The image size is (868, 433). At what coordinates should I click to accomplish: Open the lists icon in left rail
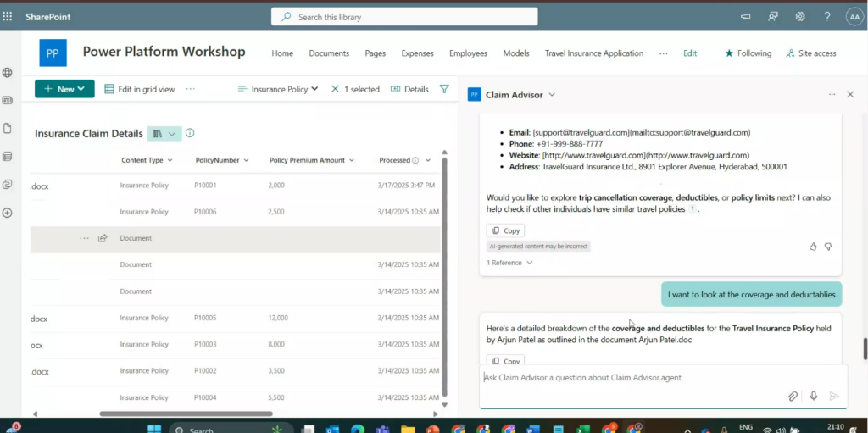point(7,157)
